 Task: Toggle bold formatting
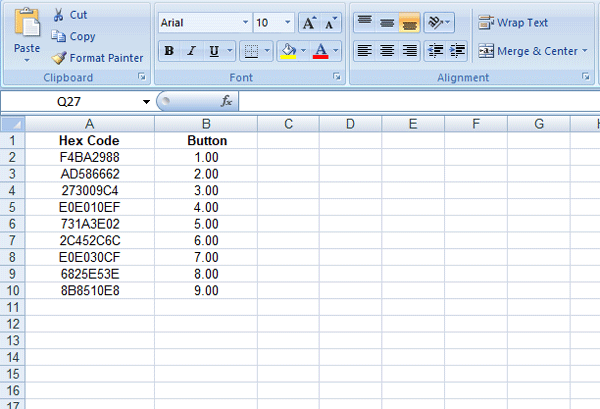pos(169,51)
